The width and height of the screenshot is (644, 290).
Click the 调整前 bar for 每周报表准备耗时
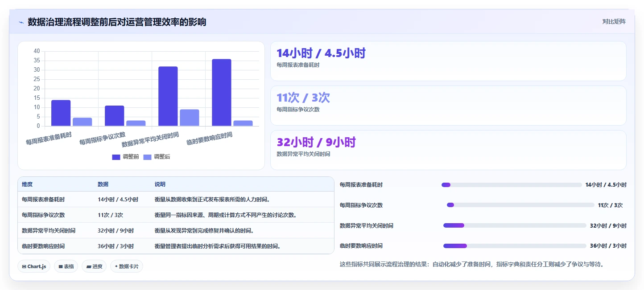point(61,113)
